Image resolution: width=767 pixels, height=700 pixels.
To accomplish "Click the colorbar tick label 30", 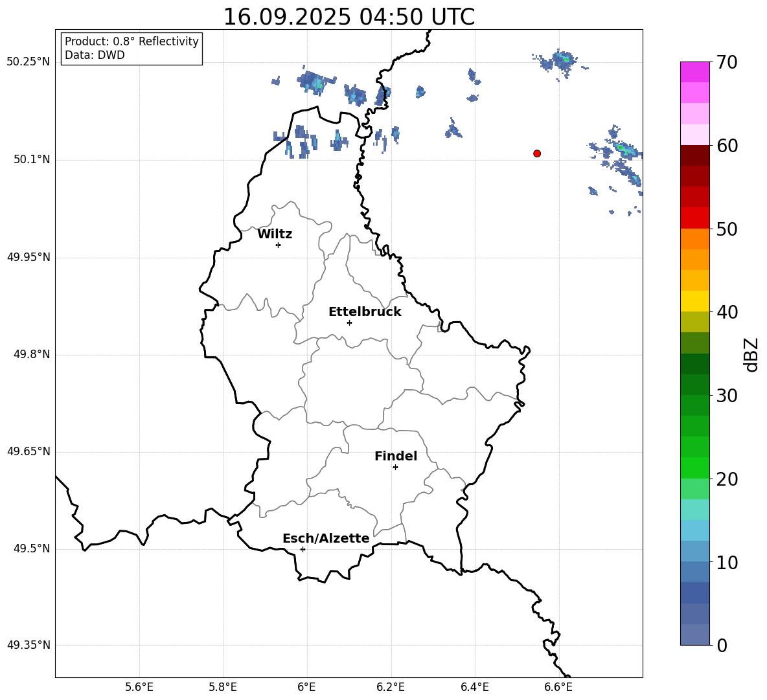I will click(x=727, y=396).
